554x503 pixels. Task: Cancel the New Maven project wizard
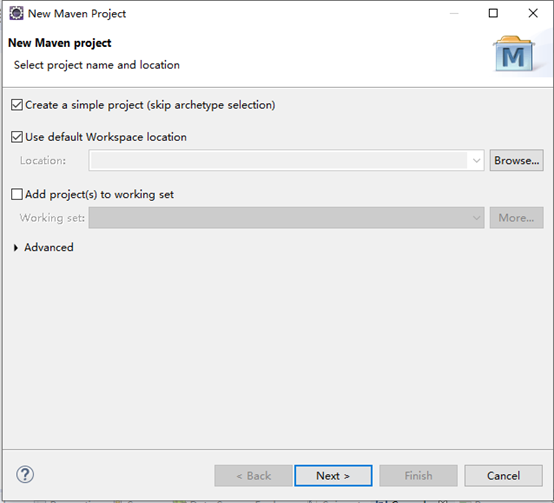pos(503,476)
